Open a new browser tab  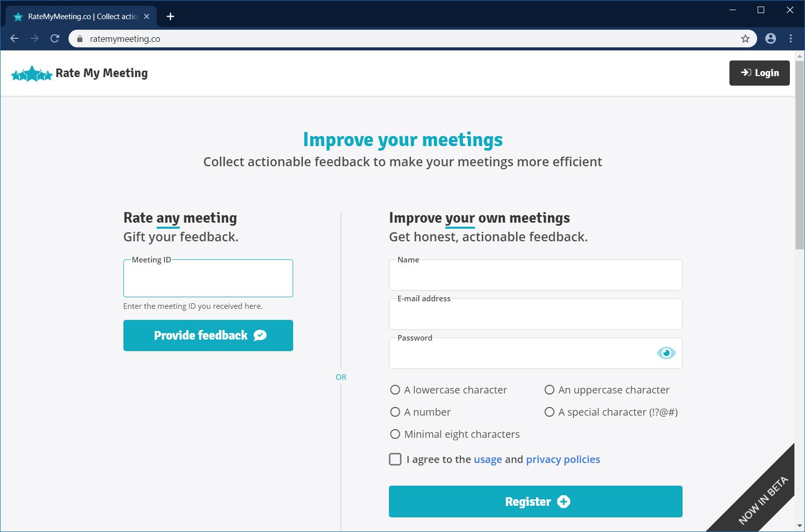point(171,17)
